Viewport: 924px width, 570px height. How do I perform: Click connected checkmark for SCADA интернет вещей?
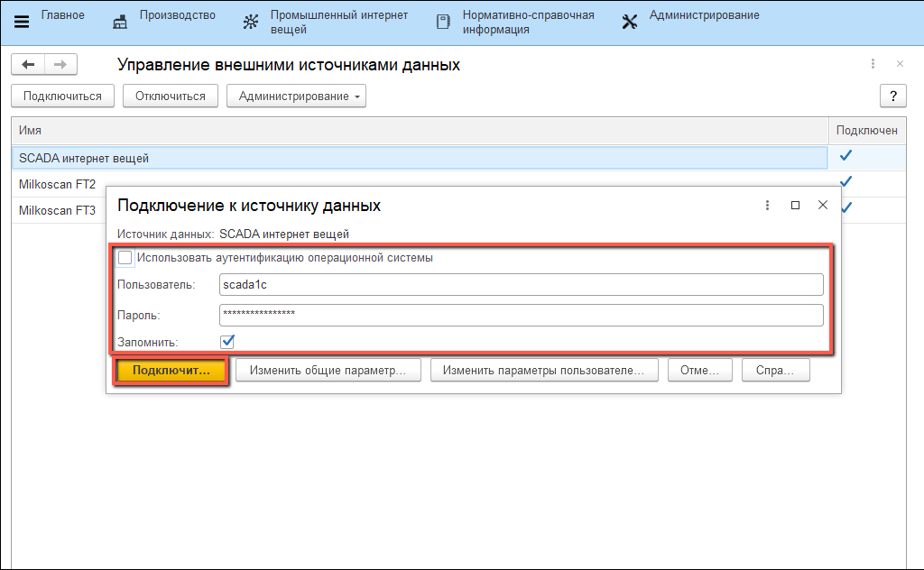coord(845,156)
